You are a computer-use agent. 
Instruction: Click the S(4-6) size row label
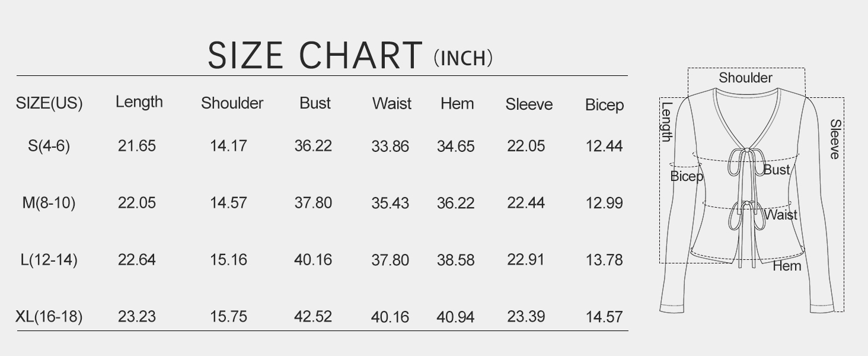(49, 146)
